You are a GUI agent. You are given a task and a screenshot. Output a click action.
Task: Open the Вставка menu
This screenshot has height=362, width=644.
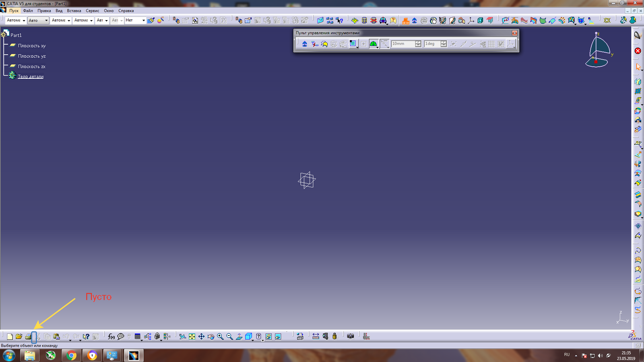click(x=74, y=11)
